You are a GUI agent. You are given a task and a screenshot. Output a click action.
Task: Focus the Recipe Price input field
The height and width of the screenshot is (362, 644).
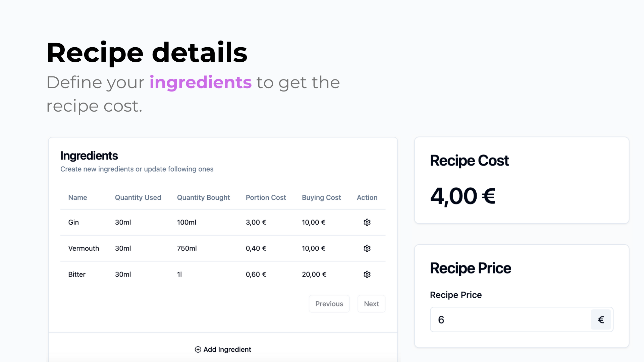[x=510, y=320]
